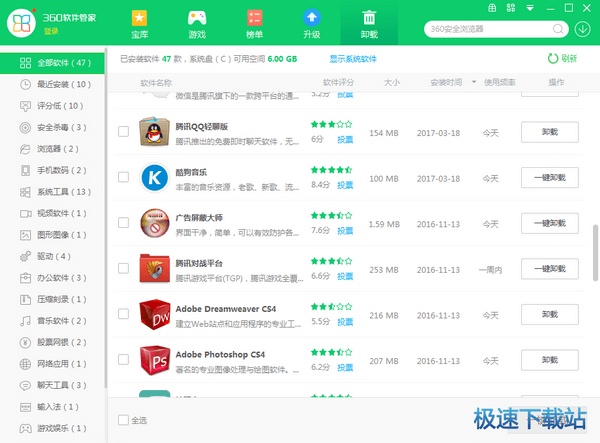Select 系统工具 (13) category
This screenshot has height=443, width=600.
coord(52,192)
